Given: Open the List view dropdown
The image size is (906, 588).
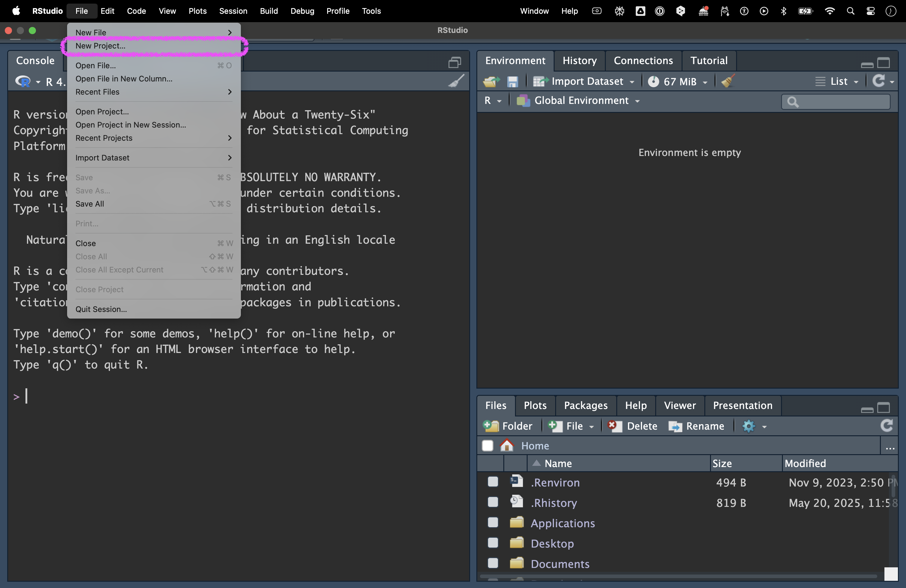Looking at the screenshot, I should coord(837,81).
